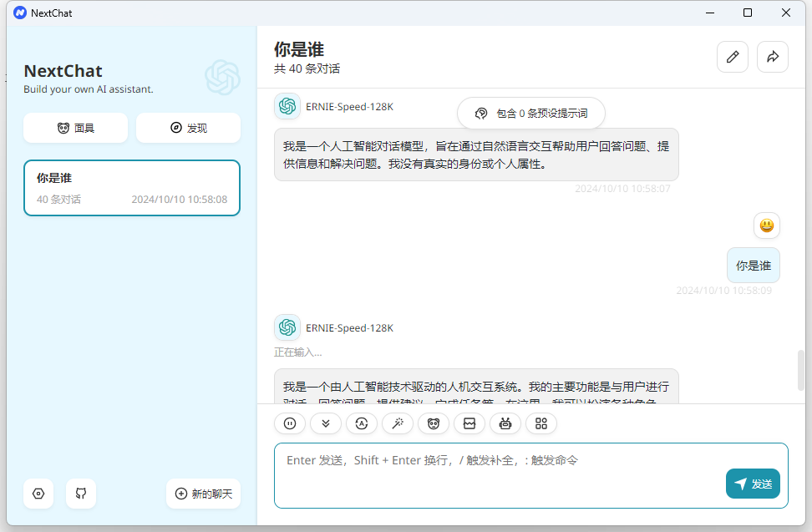Open the 发现 discover button
The image size is (812, 532).
coord(189,128)
